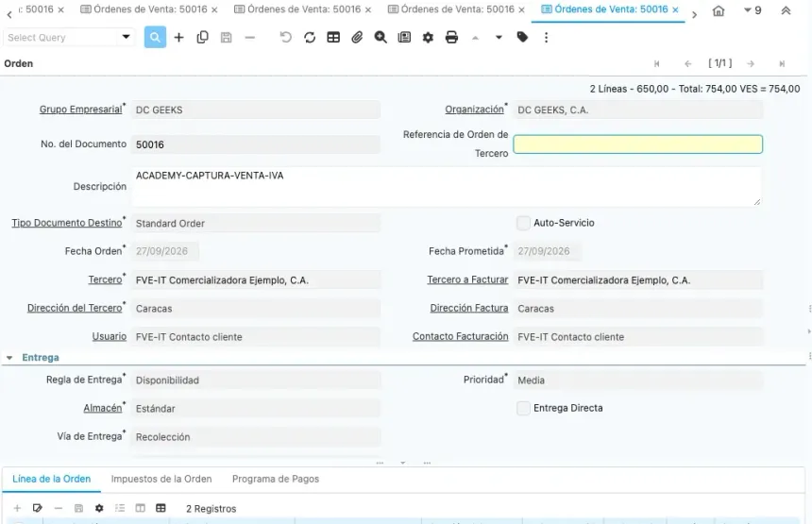Click the '2 Registros' text
Screen dimensions: 812x524
point(211,509)
